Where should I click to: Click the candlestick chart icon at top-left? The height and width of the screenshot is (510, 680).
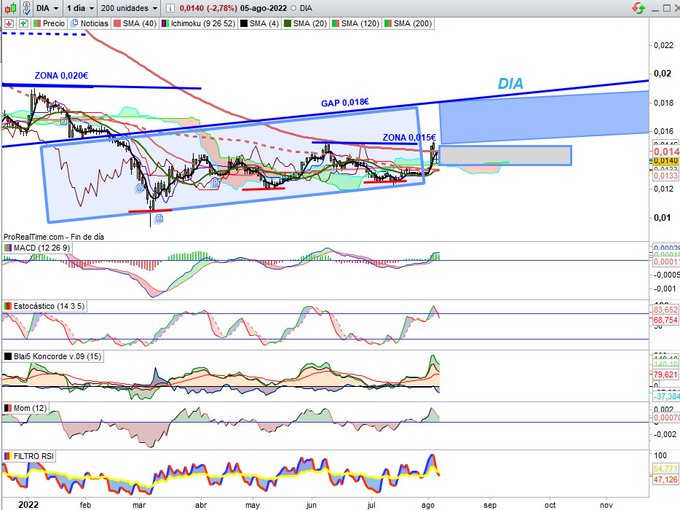8,7
